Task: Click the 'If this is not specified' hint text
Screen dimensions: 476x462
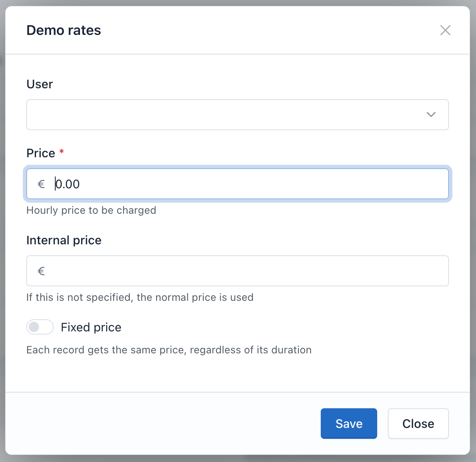Action: [x=140, y=297]
